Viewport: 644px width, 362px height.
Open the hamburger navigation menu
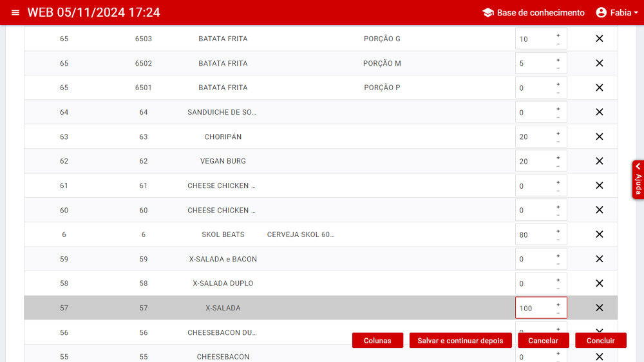(15, 13)
